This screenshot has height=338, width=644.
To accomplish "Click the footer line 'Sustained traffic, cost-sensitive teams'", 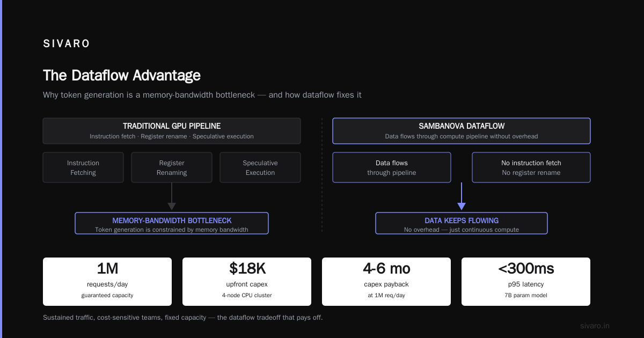I will [183, 318].
